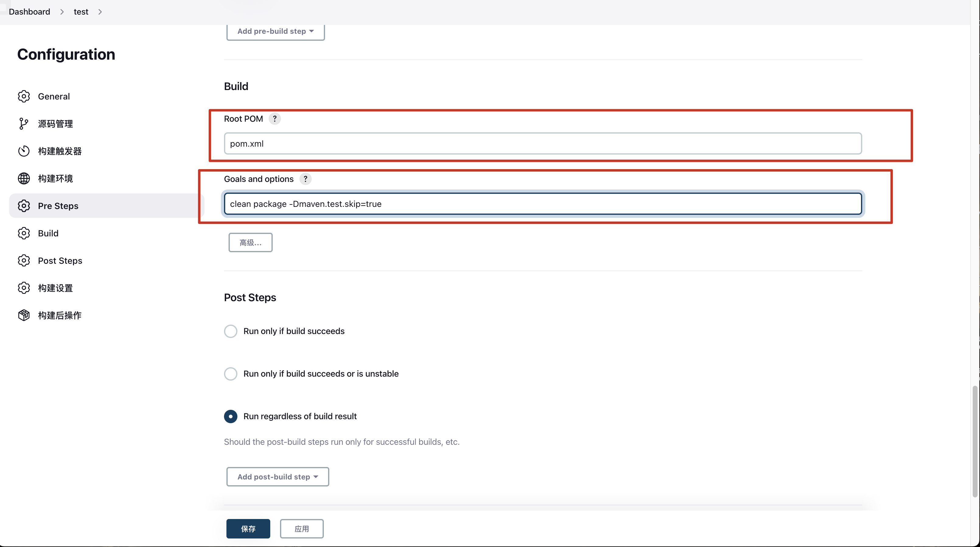Click the 构建设置 gear icon
The height and width of the screenshot is (547, 980).
point(24,288)
